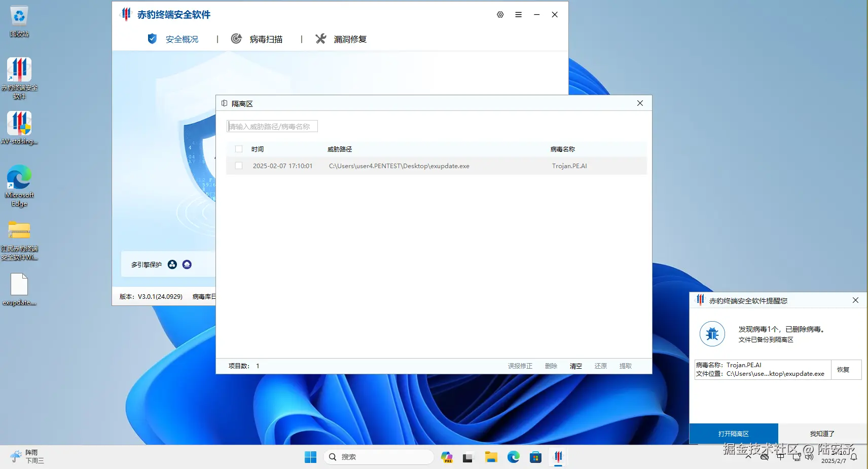The width and height of the screenshot is (868, 469).
Task: Click 清空 to clear the quarantine
Action: (576, 366)
